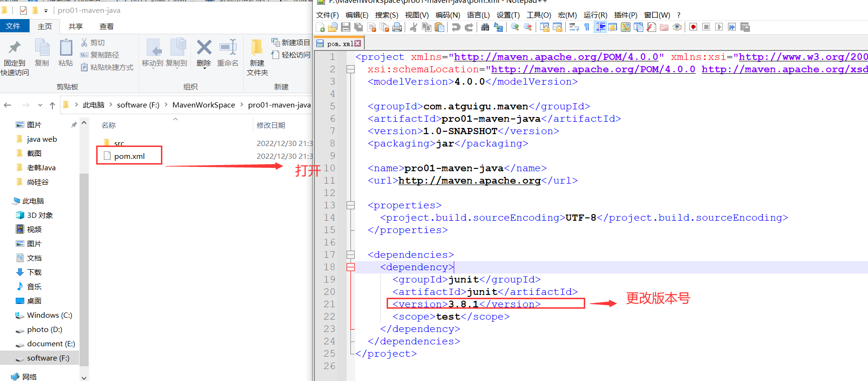Screen dimensions: 868x381
Task: Click the New file icon in Notepad++
Action: (x=320, y=27)
